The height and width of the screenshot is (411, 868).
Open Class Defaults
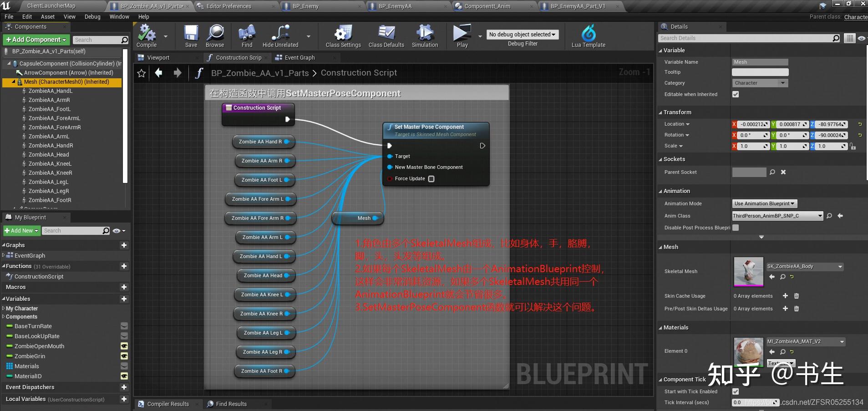pyautogui.click(x=386, y=36)
